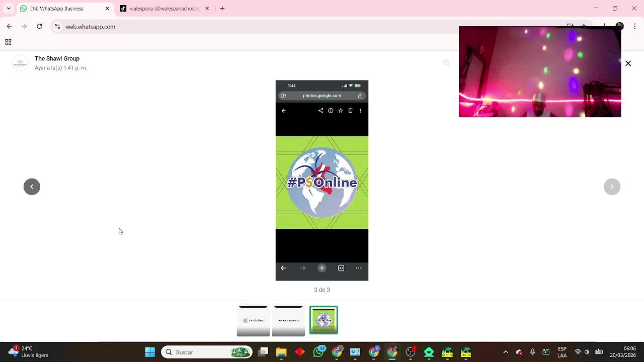Click the PSOnline image in the viewer
This screenshot has height=362, width=644.
(322, 180)
